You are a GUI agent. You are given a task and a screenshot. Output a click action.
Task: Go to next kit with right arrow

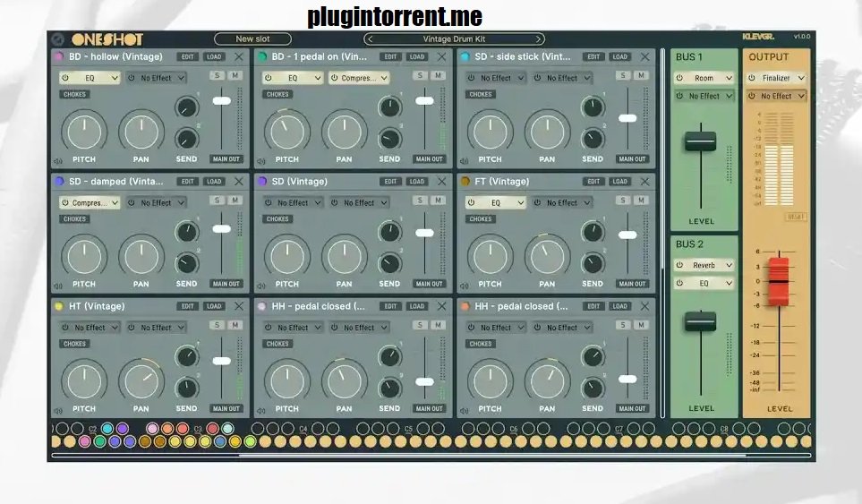click(538, 39)
